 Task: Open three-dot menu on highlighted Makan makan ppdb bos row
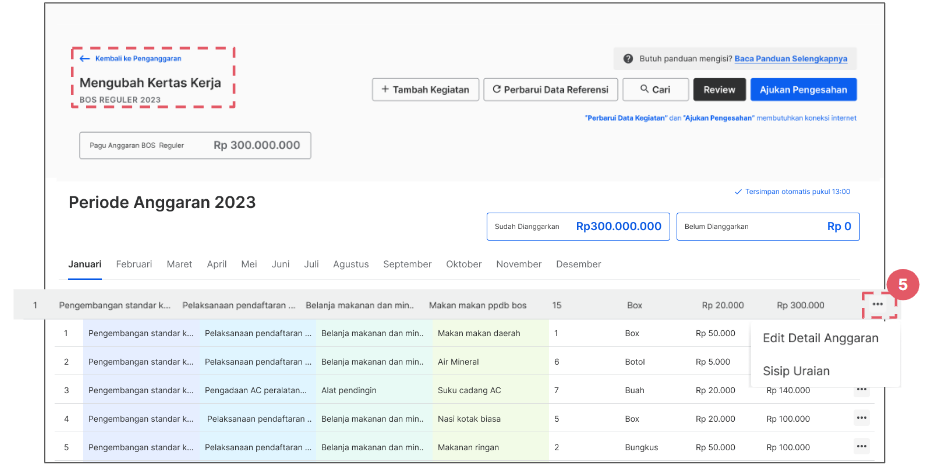click(x=878, y=305)
